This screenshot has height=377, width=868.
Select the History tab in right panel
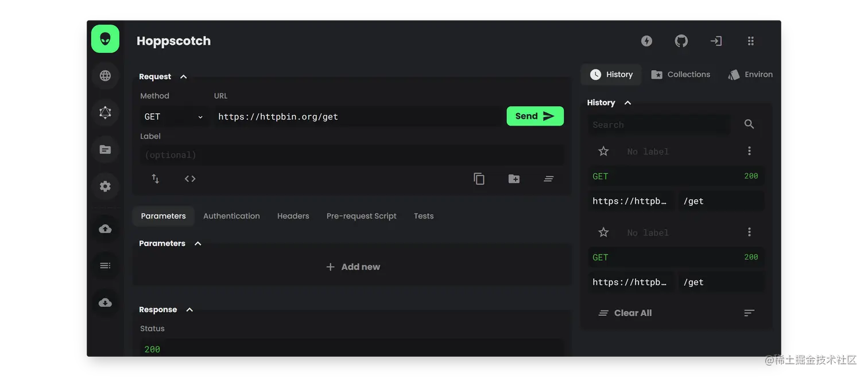[x=611, y=75]
